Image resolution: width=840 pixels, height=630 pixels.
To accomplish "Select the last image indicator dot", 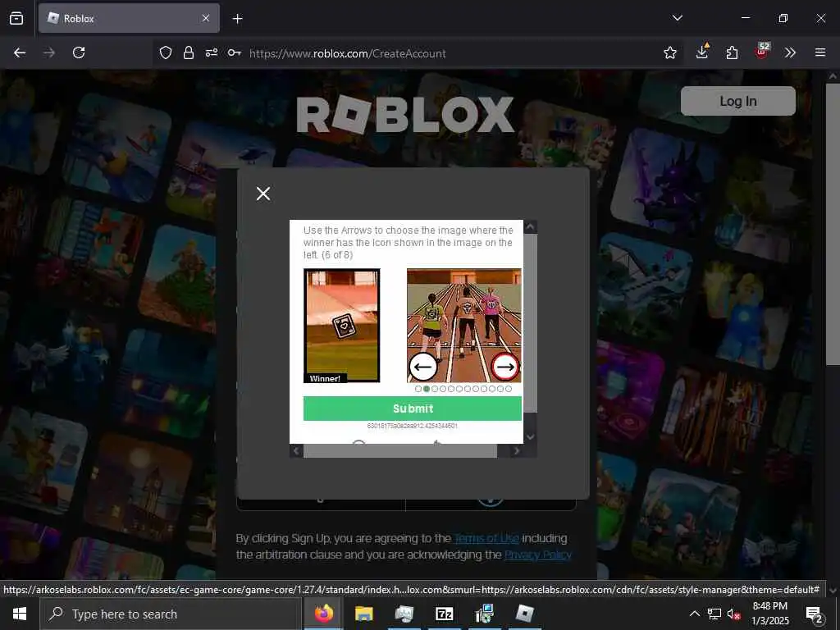I will pyautogui.click(x=509, y=389).
